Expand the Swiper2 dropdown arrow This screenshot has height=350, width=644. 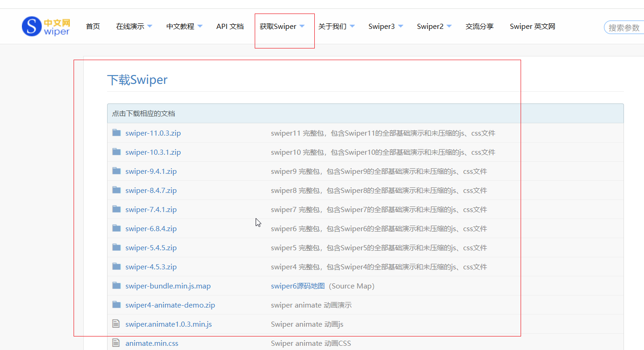[449, 27]
